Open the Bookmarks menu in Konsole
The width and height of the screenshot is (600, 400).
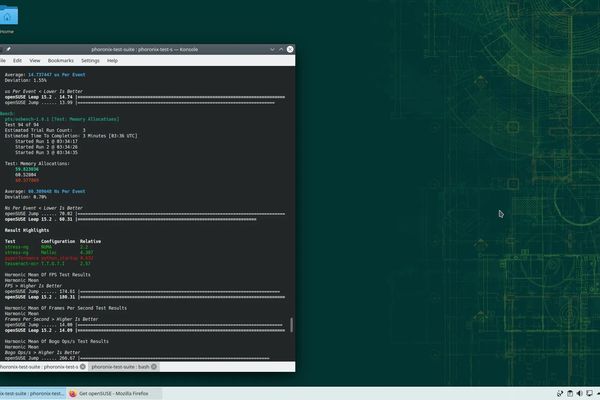[x=60, y=60]
